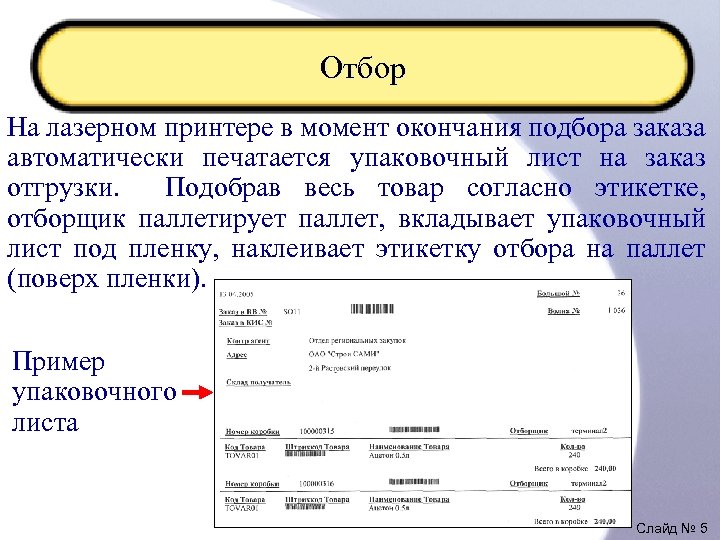
Task: Click the "Слайд № 5" slide number
Action: point(672,528)
